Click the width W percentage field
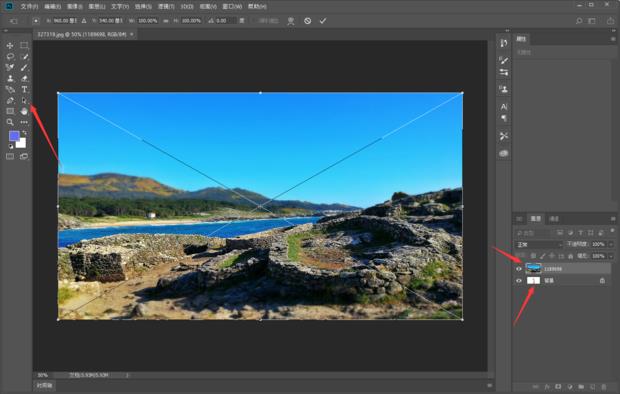The width and height of the screenshot is (620, 394). tap(148, 21)
